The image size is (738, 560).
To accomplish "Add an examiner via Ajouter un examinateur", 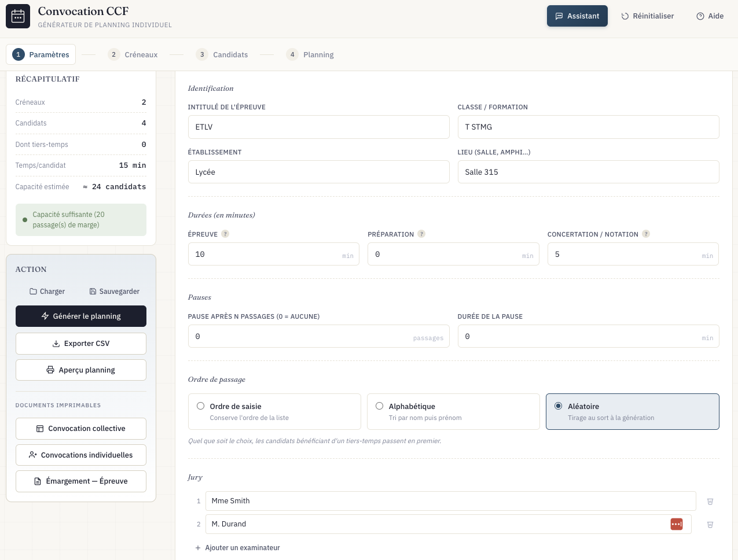I will [238, 548].
